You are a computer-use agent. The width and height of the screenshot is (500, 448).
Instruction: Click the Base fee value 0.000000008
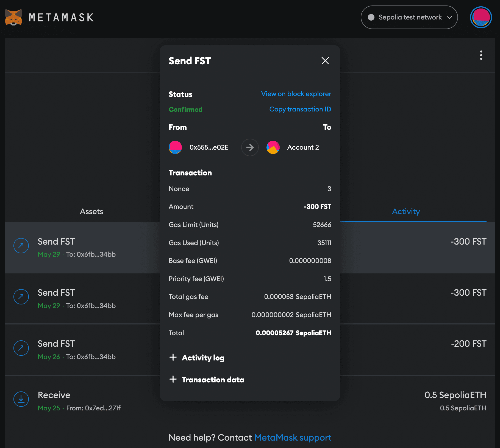coord(310,261)
